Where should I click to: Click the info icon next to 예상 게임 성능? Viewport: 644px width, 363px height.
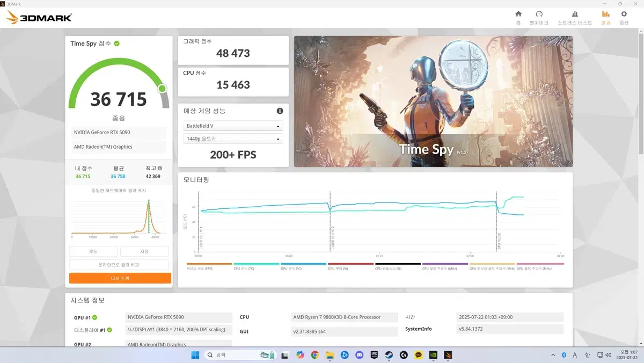[x=280, y=111]
